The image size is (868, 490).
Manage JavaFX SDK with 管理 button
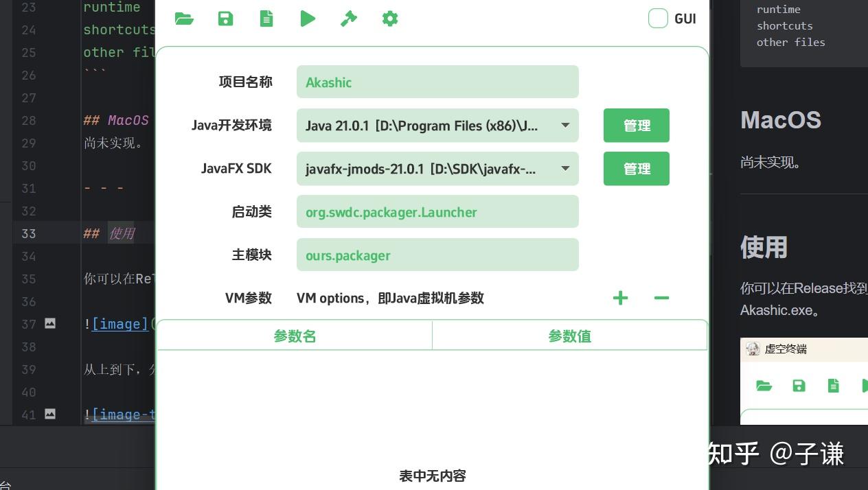[637, 169]
